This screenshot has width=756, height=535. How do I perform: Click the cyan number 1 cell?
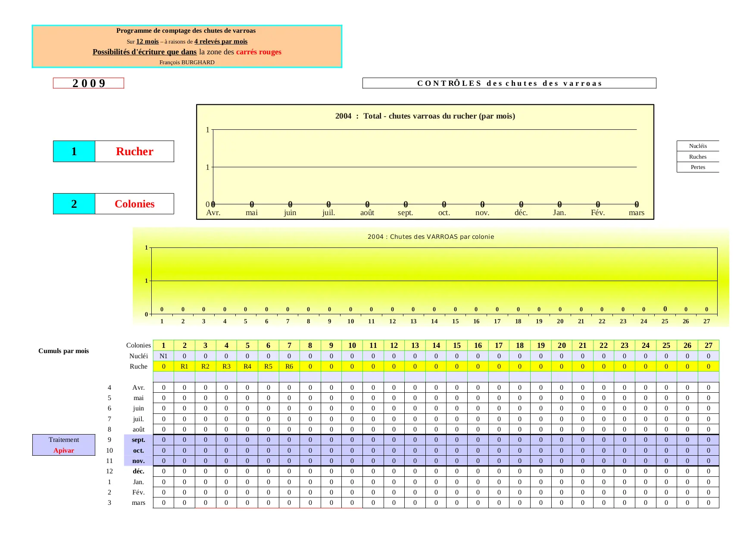click(x=74, y=151)
